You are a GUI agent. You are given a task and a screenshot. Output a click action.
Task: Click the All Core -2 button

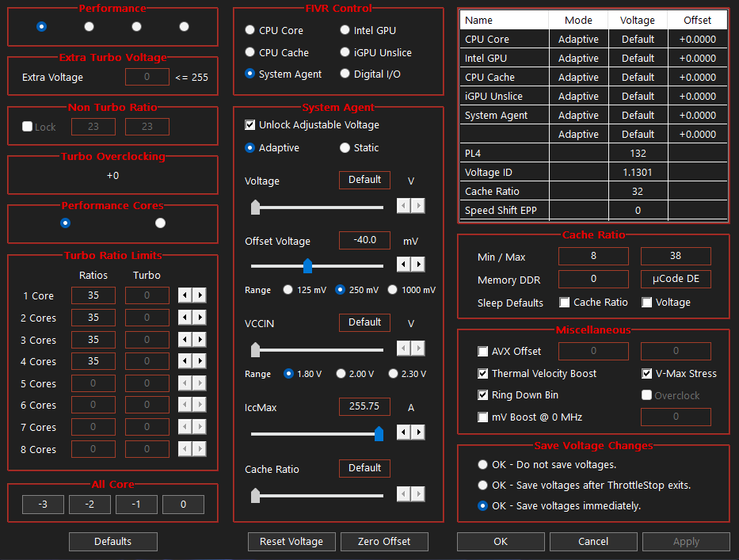(90, 505)
